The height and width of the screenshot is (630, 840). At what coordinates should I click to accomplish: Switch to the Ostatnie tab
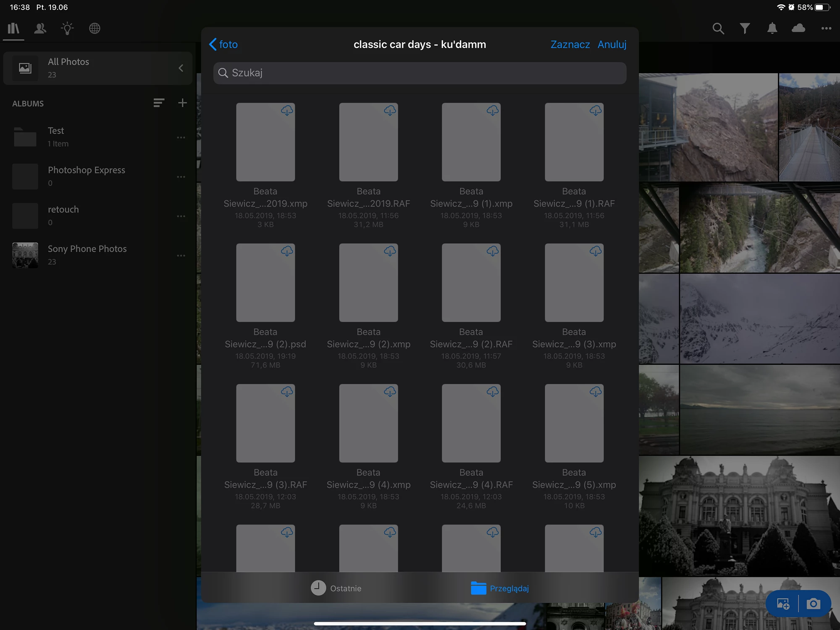point(336,588)
